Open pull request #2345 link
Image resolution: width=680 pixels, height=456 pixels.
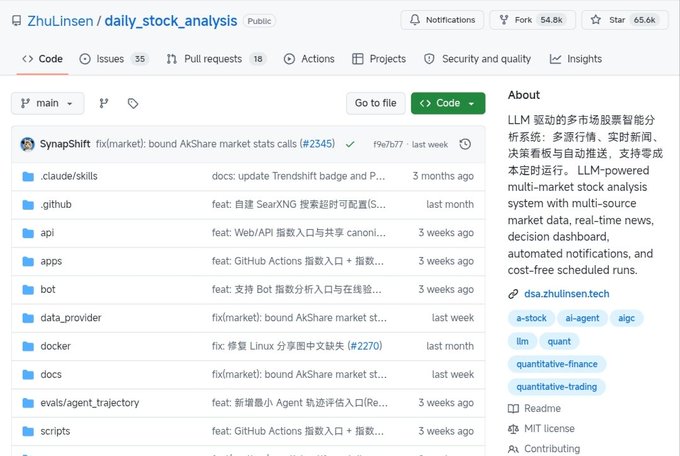click(x=318, y=144)
